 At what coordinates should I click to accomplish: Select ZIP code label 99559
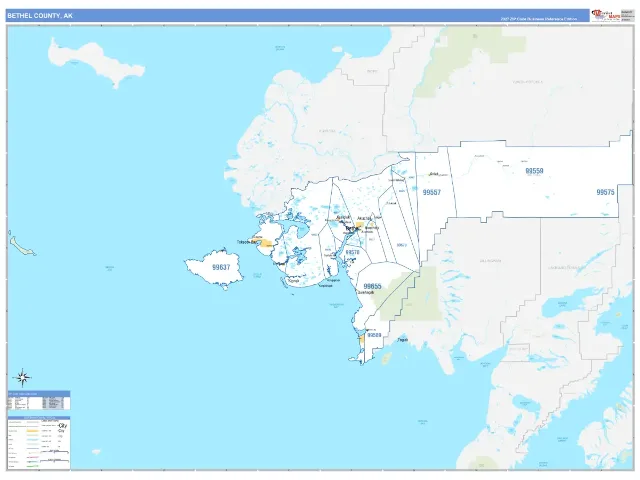pyautogui.click(x=534, y=171)
